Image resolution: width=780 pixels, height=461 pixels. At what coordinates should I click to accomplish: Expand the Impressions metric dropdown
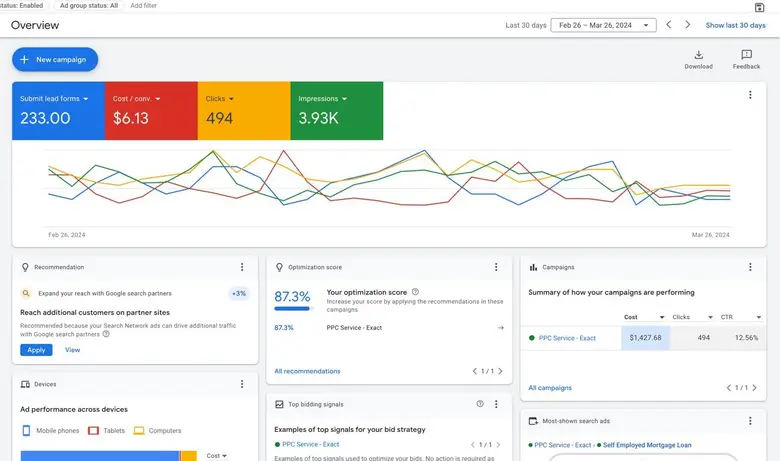pyautogui.click(x=323, y=99)
